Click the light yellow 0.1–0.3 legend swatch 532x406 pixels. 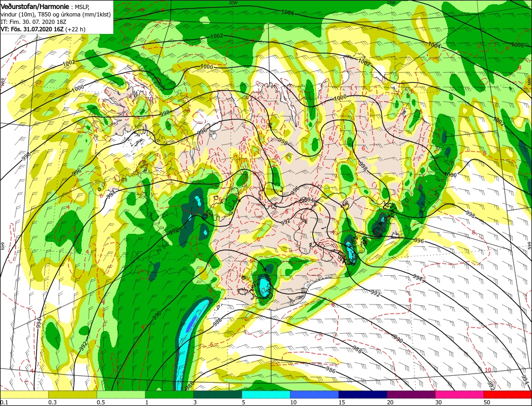[24, 394]
